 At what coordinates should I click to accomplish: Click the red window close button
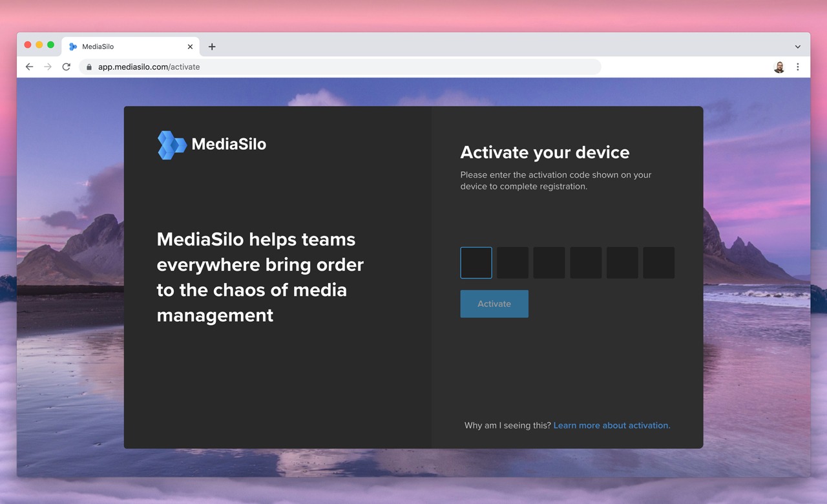pos(28,45)
